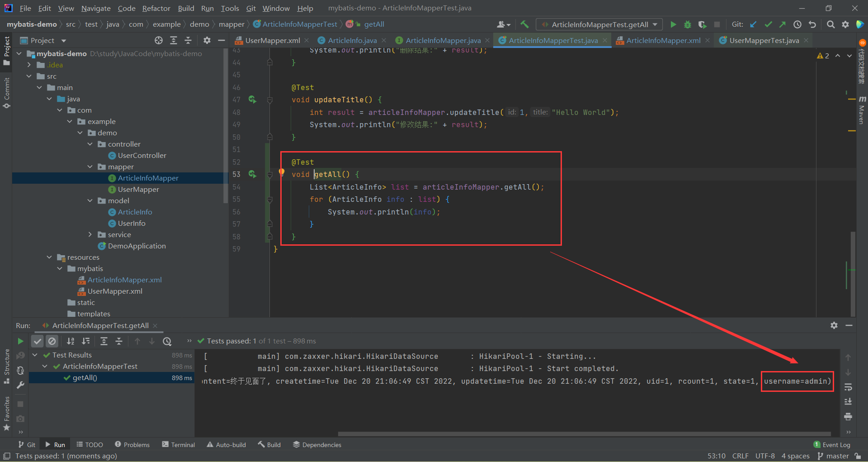Show Git history clock icon
868x462 pixels.
pos(797,24)
